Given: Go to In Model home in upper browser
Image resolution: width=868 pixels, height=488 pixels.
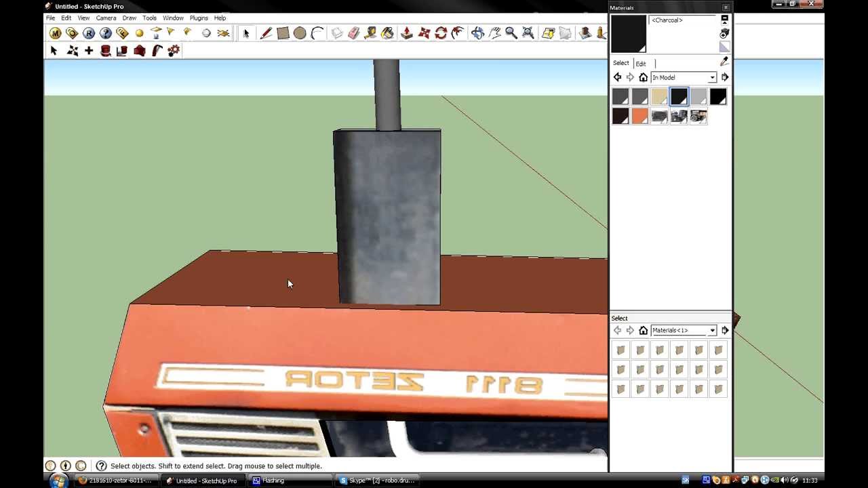Looking at the screenshot, I should [x=643, y=77].
